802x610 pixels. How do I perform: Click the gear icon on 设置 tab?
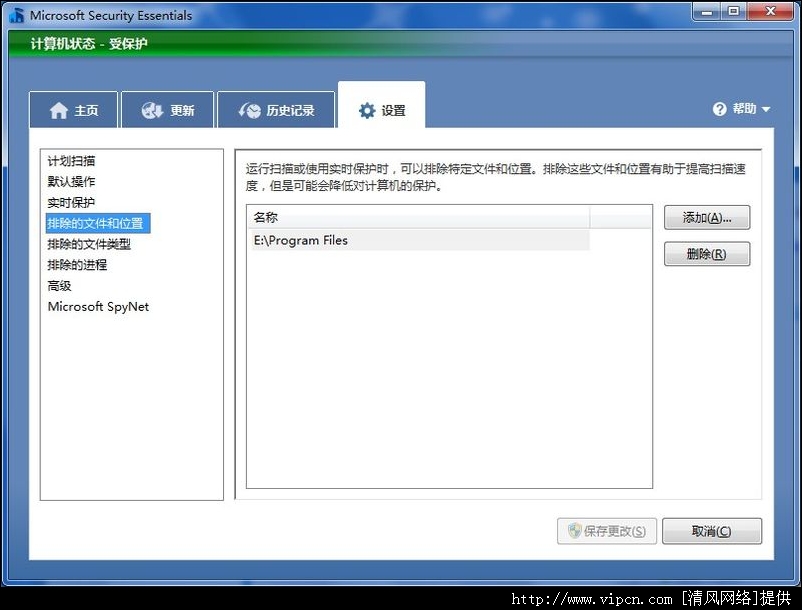tap(367, 110)
